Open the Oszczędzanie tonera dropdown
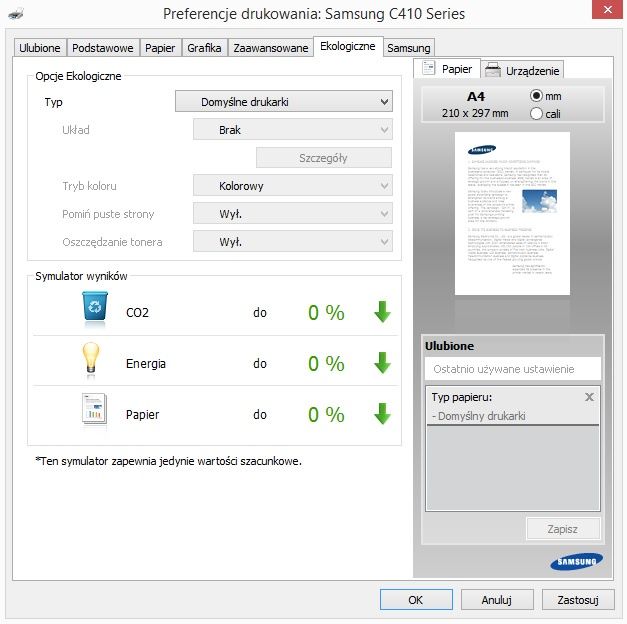Viewport: 627px width, 624px height. coord(293,241)
